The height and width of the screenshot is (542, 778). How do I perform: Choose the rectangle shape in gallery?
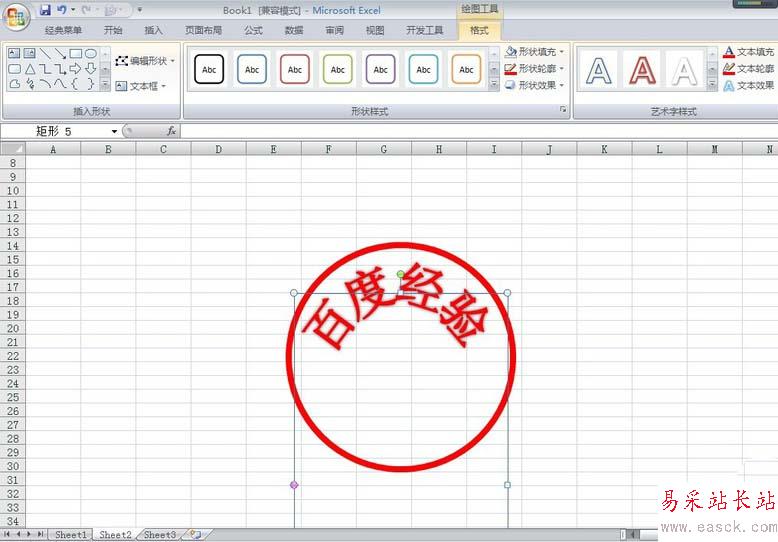coord(75,53)
